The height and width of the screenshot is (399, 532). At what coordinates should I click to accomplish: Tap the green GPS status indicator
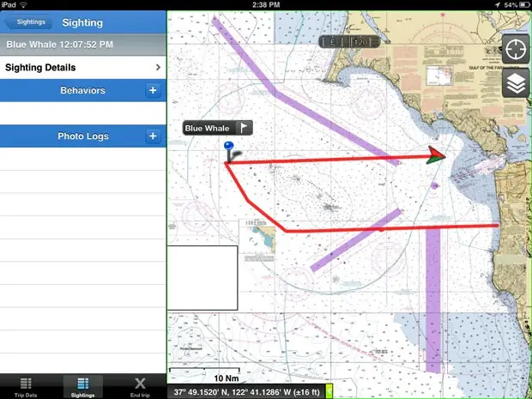pyautogui.click(x=329, y=391)
